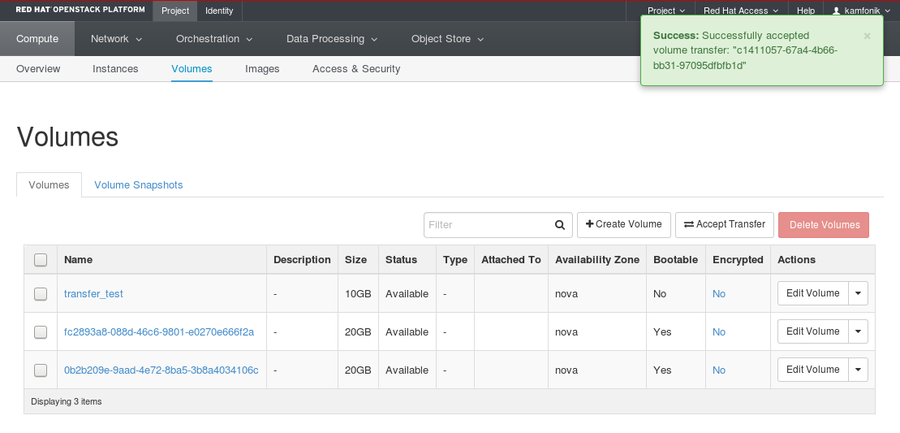Click 'Displaying 3 items' footer text
Screen dimensions: 900x433
[66, 401]
